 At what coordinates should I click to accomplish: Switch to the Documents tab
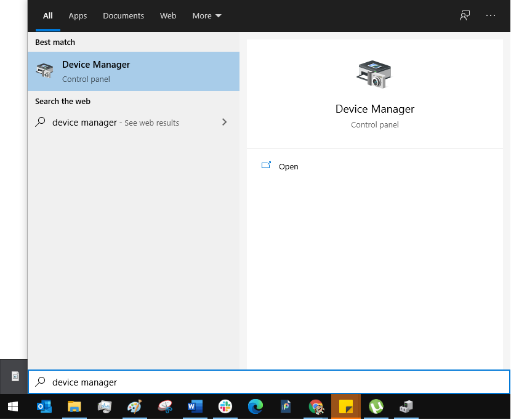pos(123,15)
